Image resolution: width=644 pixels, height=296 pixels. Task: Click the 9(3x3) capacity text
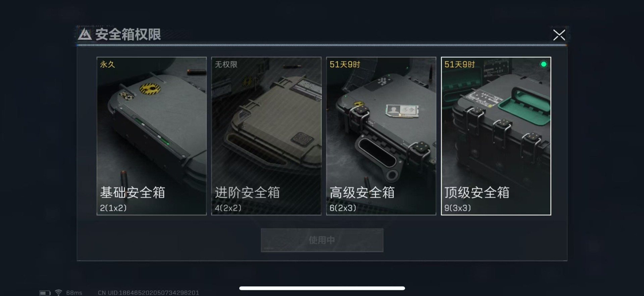click(x=458, y=208)
